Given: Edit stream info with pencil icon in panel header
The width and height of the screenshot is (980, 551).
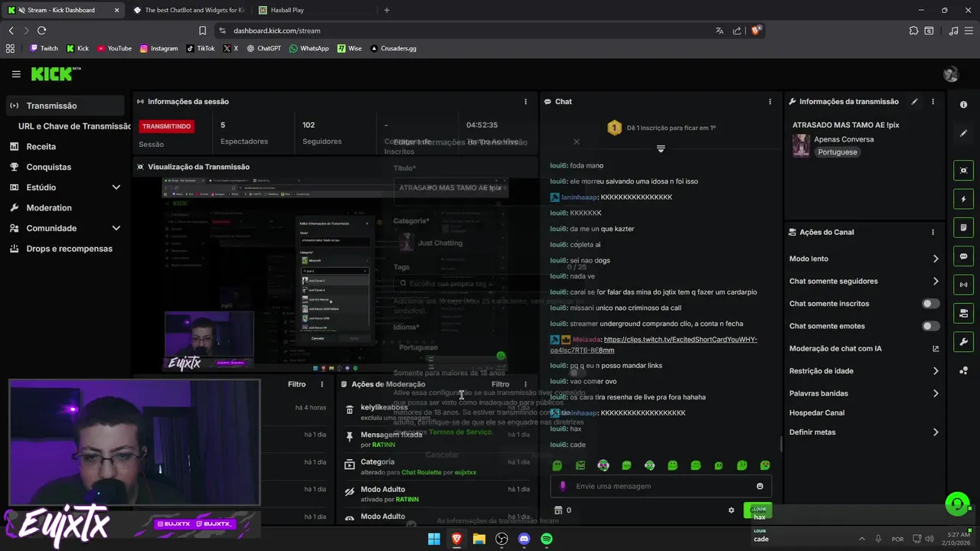Looking at the screenshot, I should (914, 101).
